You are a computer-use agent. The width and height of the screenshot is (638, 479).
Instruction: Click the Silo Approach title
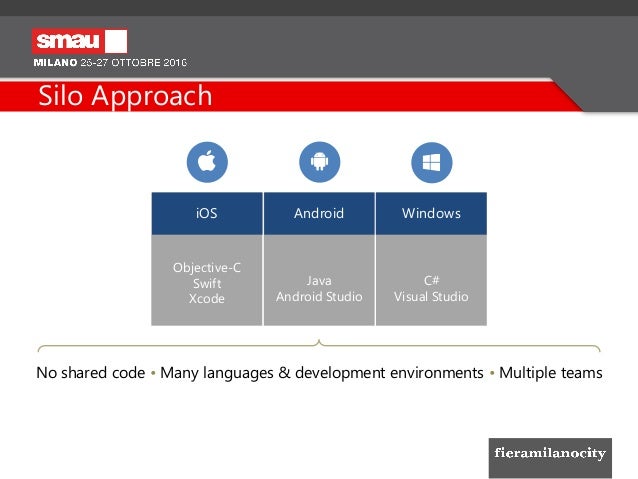pyautogui.click(x=125, y=96)
